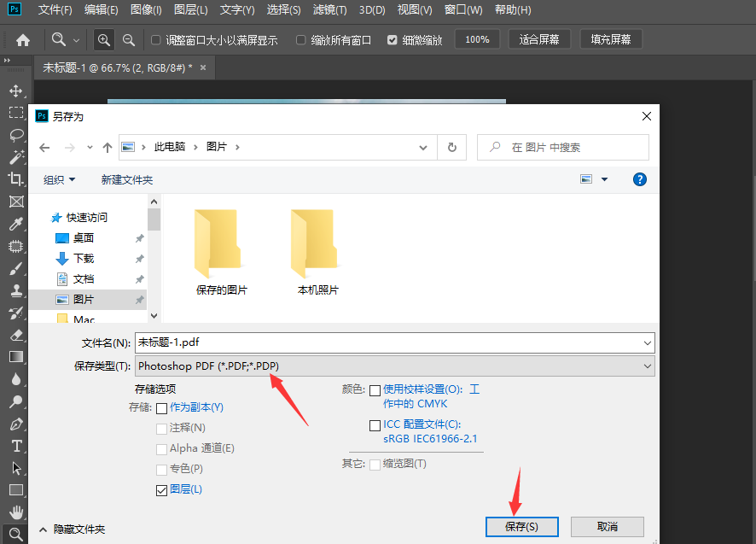Select the Healing Brush patch tool
The height and width of the screenshot is (544, 756).
(x=16, y=246)
